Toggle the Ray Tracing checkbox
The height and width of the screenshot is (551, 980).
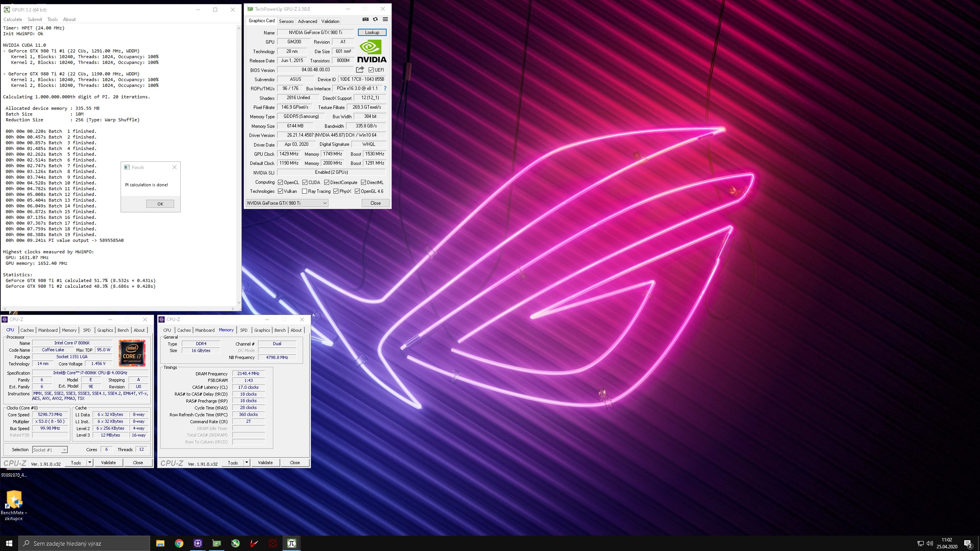[x=304, y=191]
